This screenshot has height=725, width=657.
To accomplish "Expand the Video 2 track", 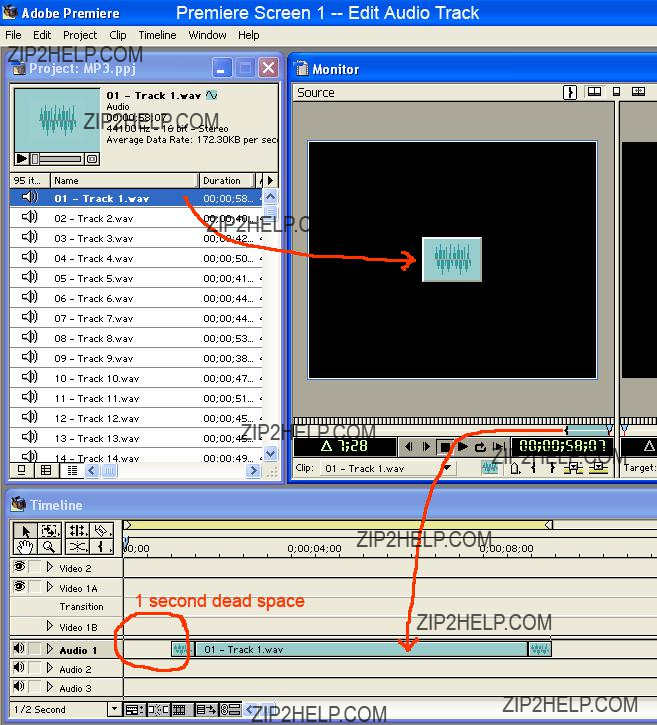I will pyautogui.click(x=50, y=567).
